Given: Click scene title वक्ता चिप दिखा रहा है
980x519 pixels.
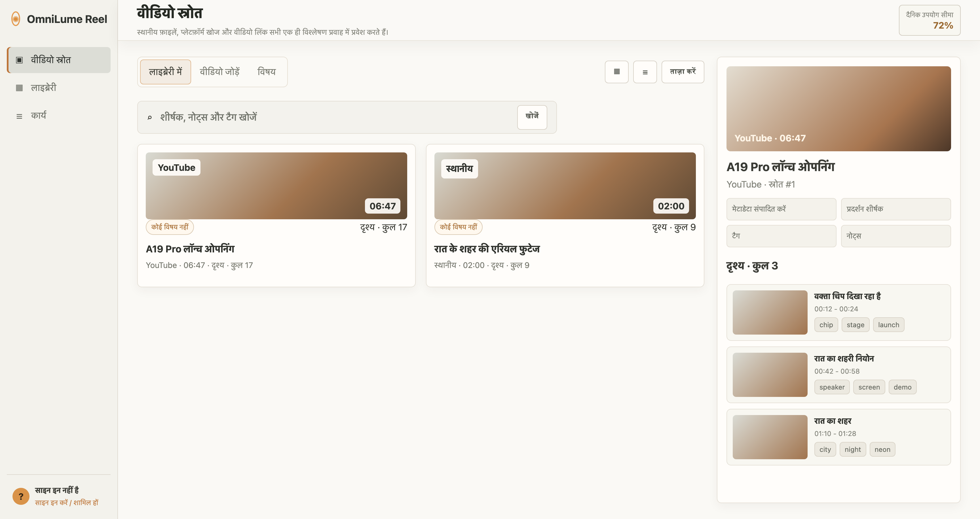Looking at the screenshot, I should (x=847, y=296).
